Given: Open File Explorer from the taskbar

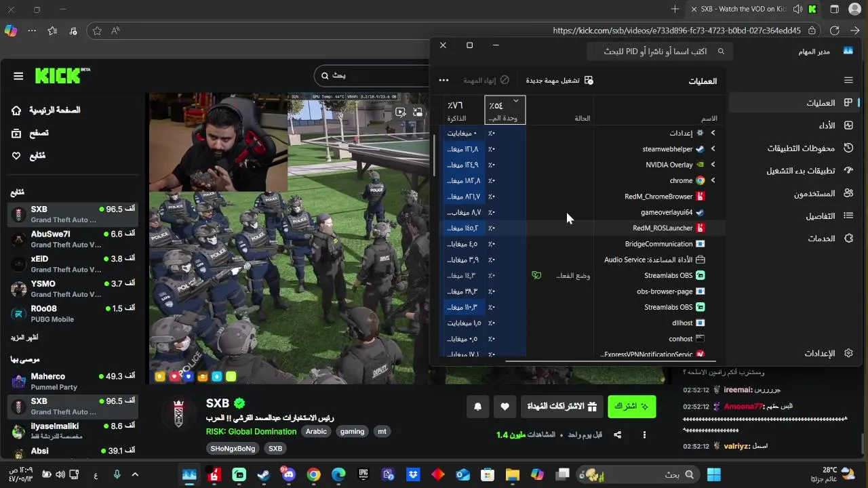Looking at the screenshot, I should pyautogui.click(x=512, y=474).
